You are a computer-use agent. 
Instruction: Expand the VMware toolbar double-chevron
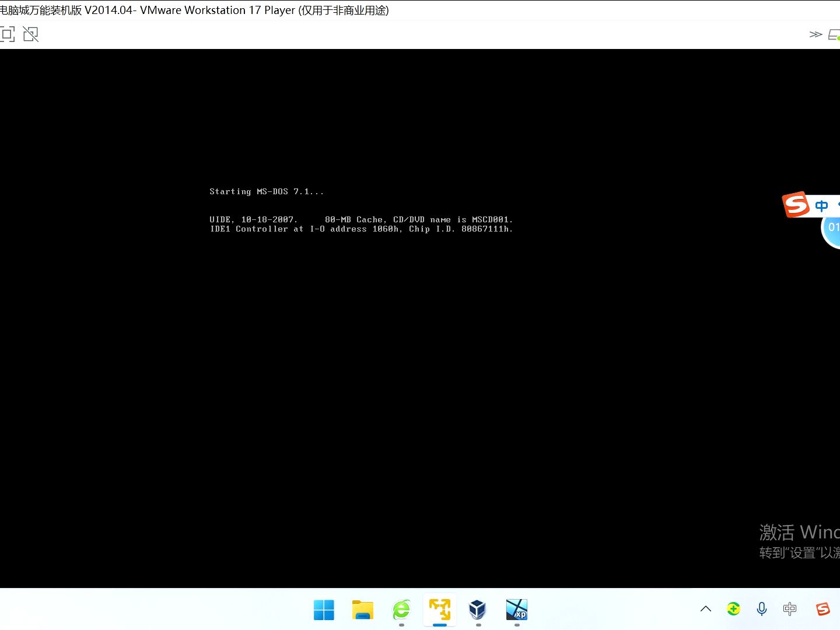(x=815, y=34)
